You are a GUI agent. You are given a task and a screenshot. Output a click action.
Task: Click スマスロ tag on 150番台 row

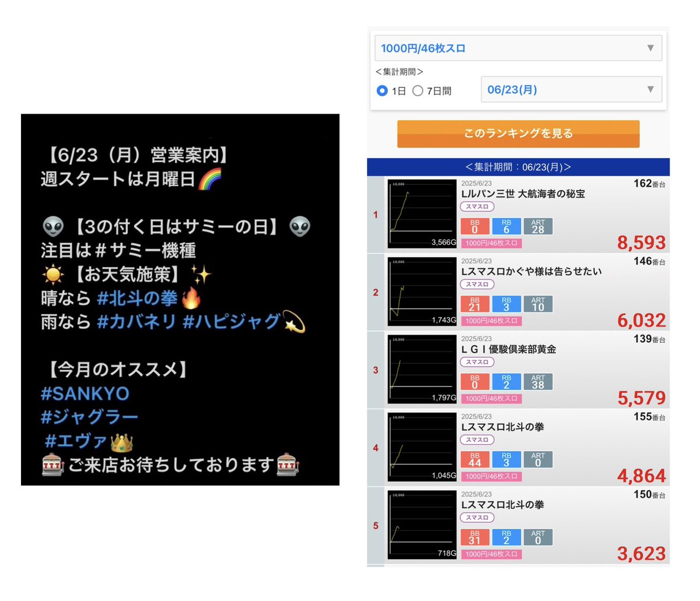[x=477, y=518]
